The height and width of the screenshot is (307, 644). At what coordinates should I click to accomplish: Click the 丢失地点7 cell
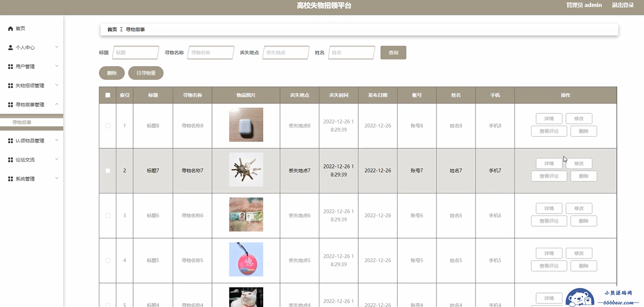300,171
